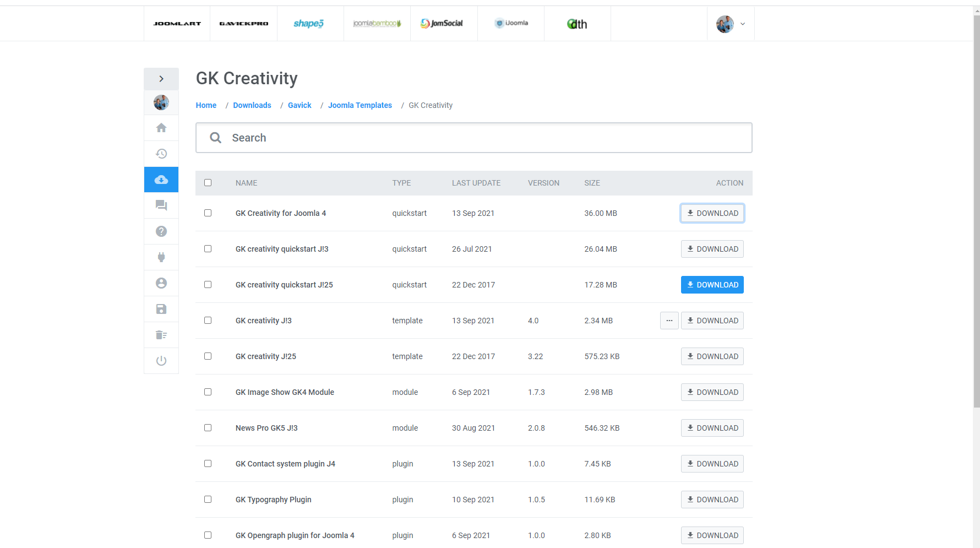Click the sidebar profile avatar
The width and height of the screenshot is (980, 548).
[x=161, y=102]
